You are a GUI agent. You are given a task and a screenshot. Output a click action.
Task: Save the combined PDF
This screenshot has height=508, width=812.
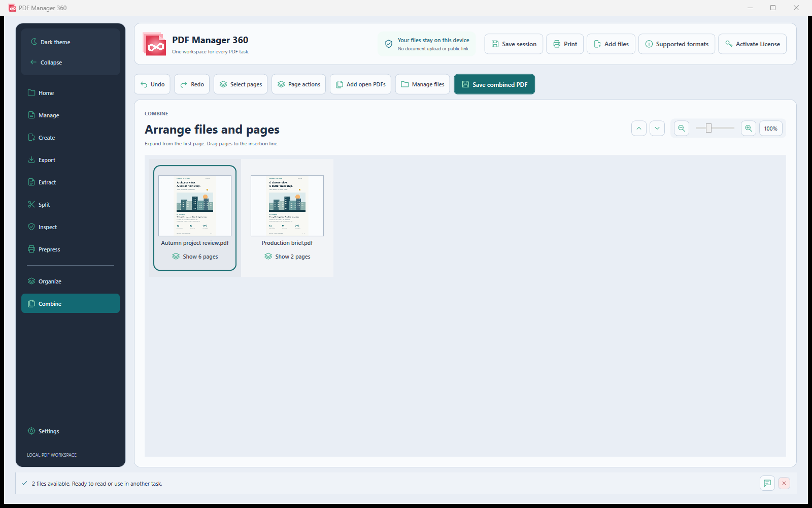click(x=494, y=84)
